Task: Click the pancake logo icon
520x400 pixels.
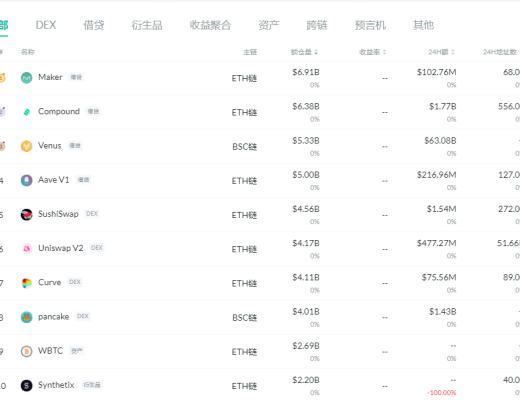Action: 27,317
